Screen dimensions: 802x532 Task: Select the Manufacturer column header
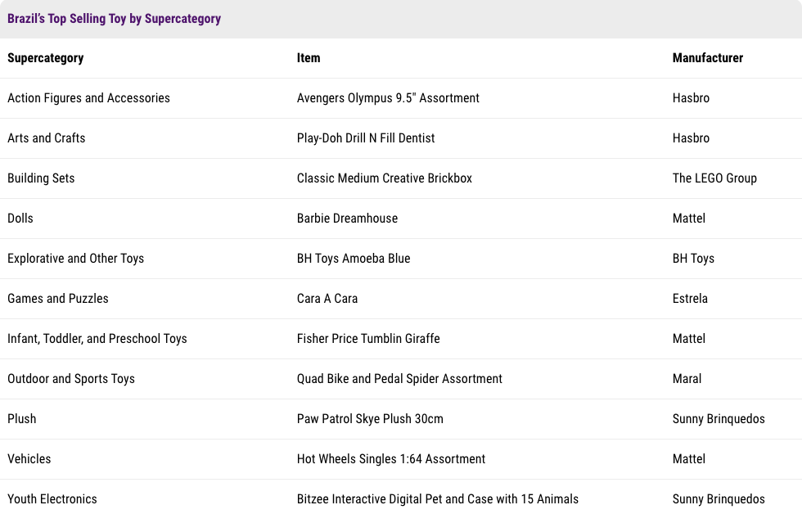(707, 58)
